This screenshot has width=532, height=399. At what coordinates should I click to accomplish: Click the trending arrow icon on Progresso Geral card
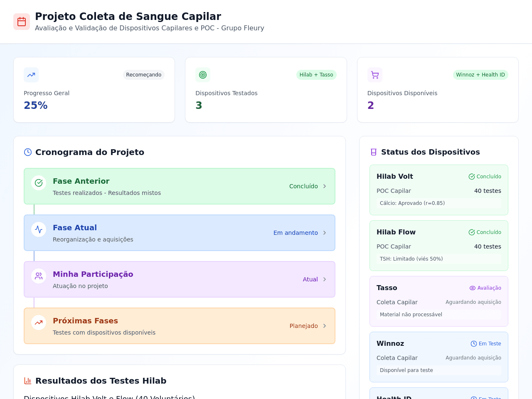(x=31, y=75)
